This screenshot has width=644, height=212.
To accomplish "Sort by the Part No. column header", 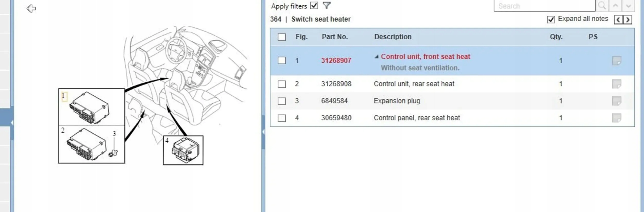I will coord(335,37).
